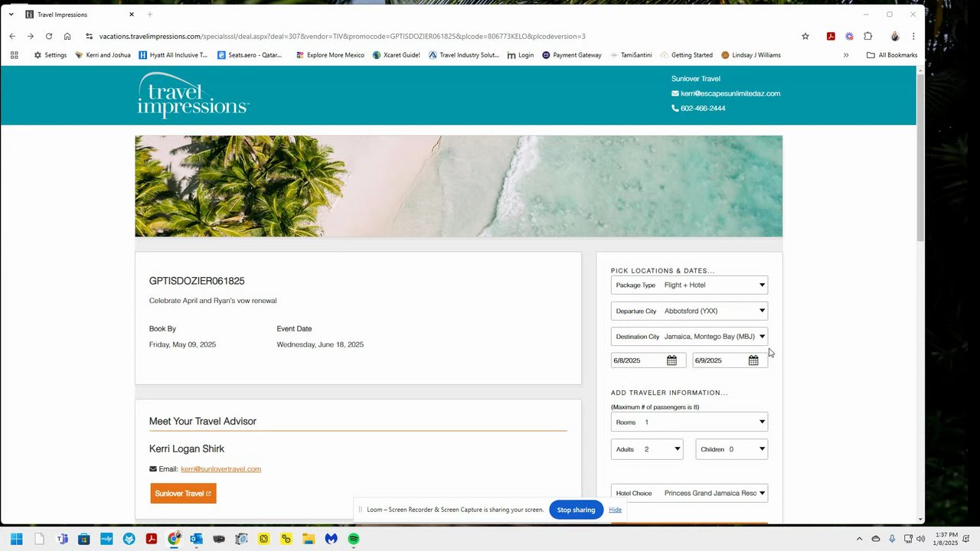The height and width of the screenshot is (551, 980).
Task: Open the Hyatt All Inclusive bookmark
Action: click(x=173, y=55)
